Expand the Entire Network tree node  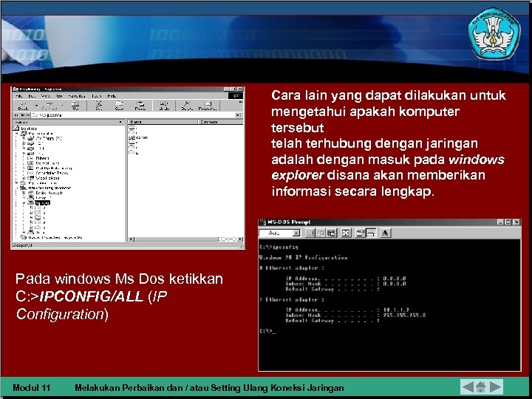click(x=24, y=193)
